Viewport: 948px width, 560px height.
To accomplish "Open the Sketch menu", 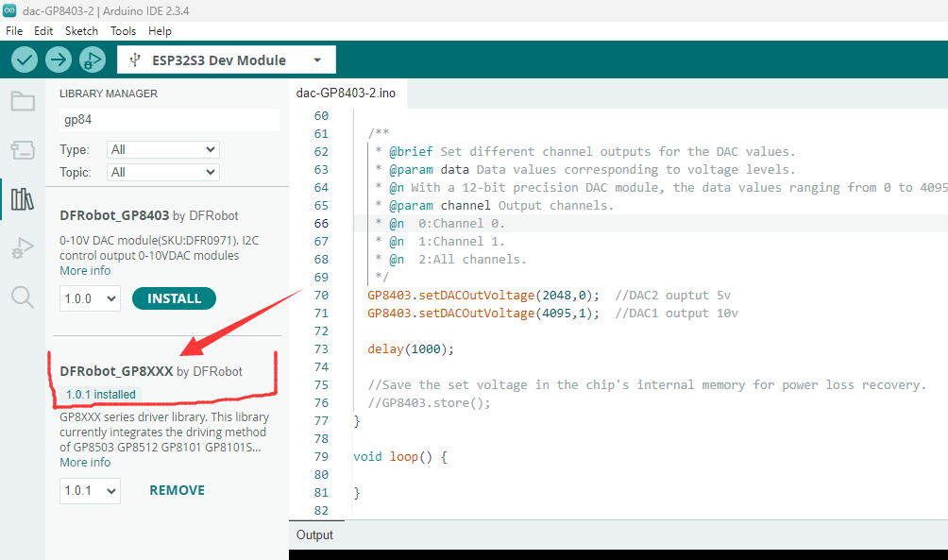I will click(81, 30).
